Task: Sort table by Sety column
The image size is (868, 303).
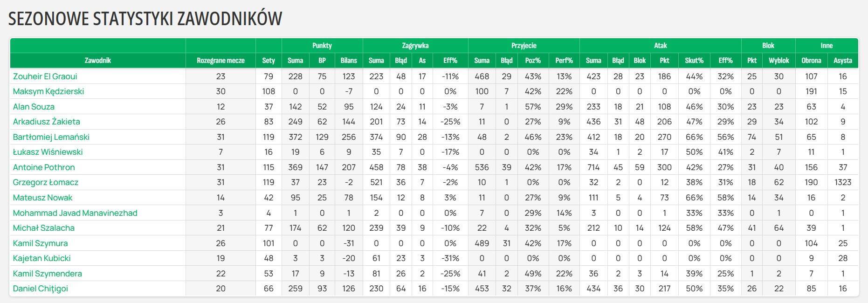Action: pos(269,61)
